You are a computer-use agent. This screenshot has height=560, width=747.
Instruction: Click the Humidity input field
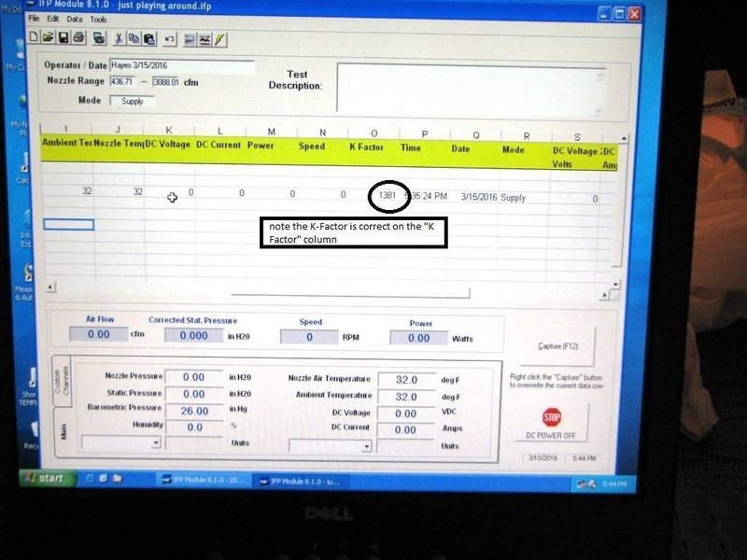pyautogui.click(x=193, y=427)
